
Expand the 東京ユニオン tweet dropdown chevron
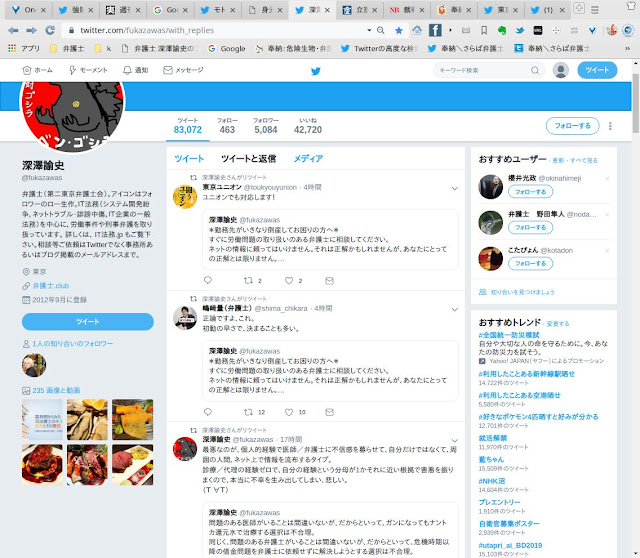[x=454, y=189]
